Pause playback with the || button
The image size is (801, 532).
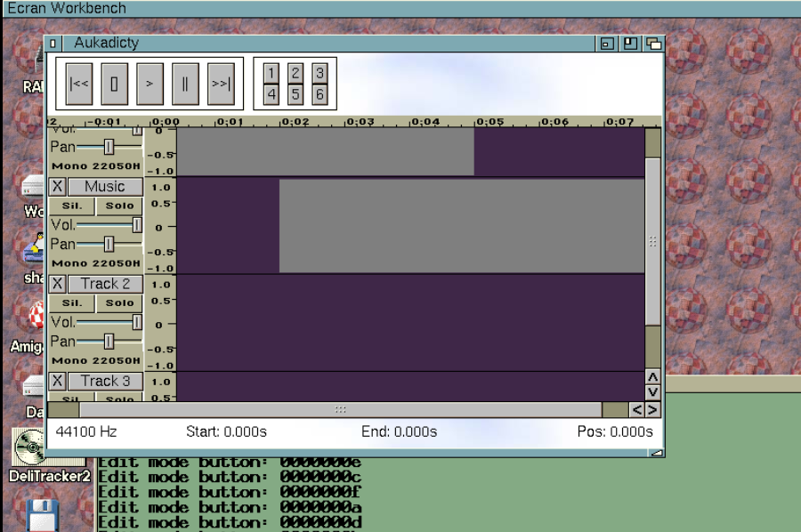click(x=185, y=84)
